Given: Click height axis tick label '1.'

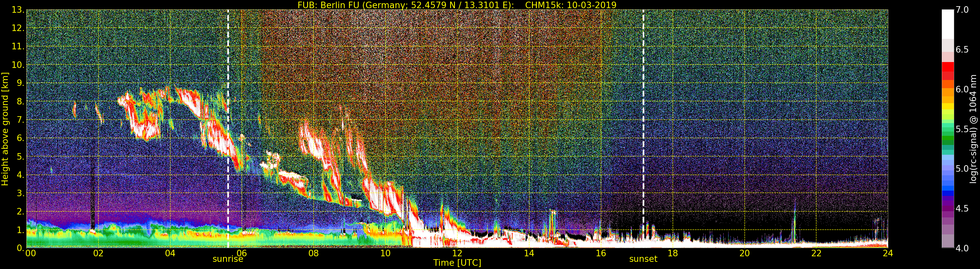Looking at the screenshot, I should tap(21, 230).
